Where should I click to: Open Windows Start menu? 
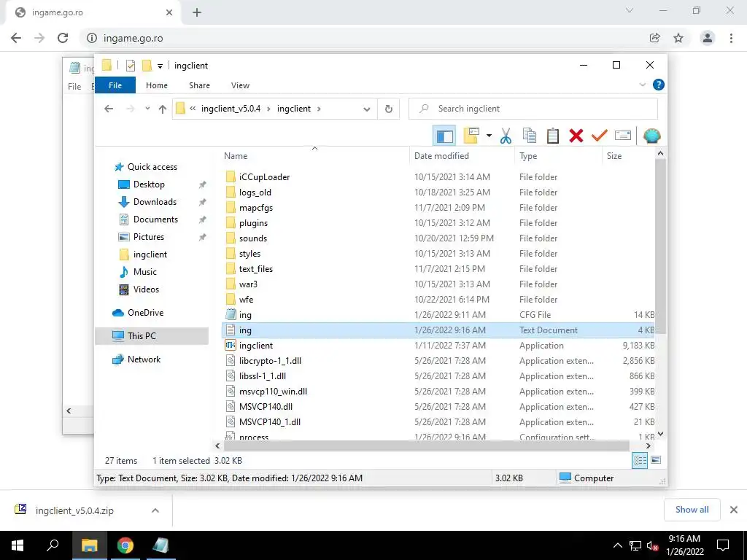click(18, 545)
